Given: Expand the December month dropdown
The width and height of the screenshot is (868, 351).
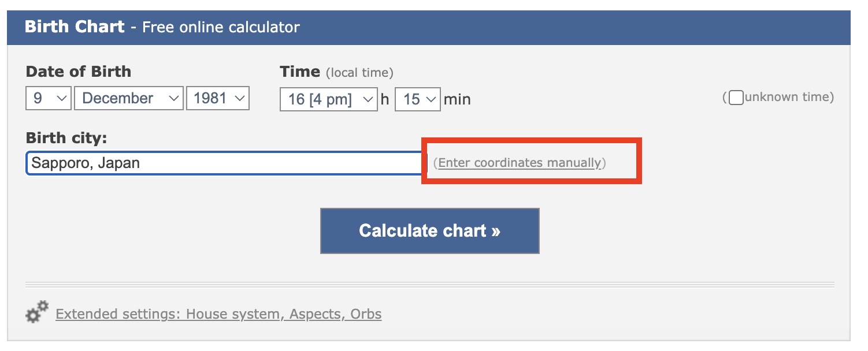Looking at the screenshot, I should point(128,98).
